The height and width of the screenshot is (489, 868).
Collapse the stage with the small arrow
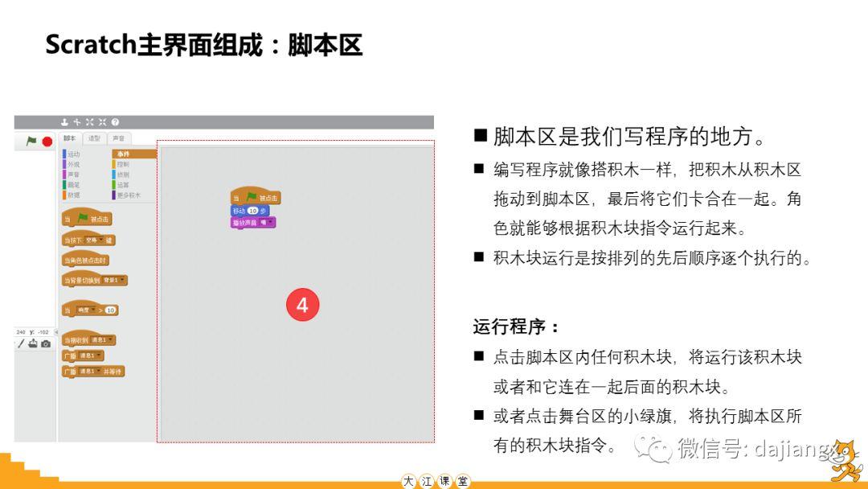pos(56,331)
